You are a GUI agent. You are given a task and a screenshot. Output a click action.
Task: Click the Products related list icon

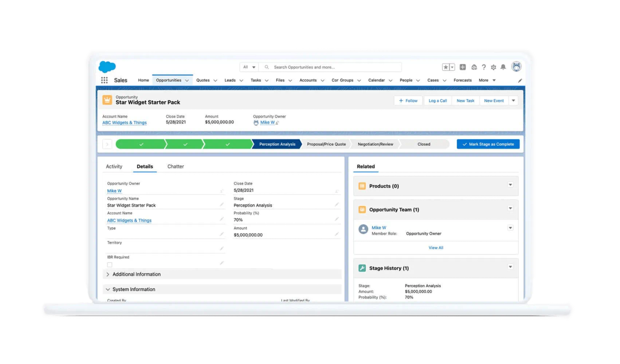pos(362,186)
